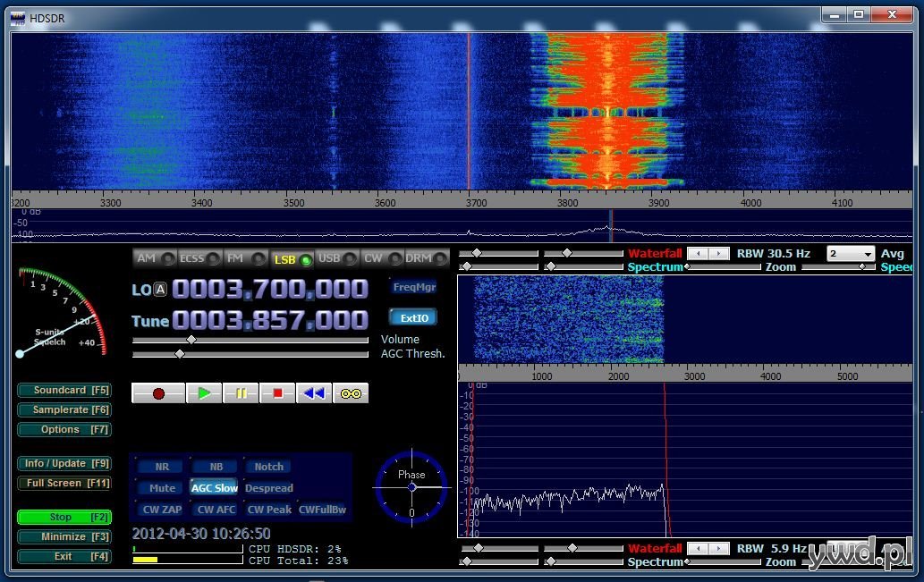Toggle the AGC Slow setting
The width and height of the screenshot is (924, 582).
click(x=215, y=488)
